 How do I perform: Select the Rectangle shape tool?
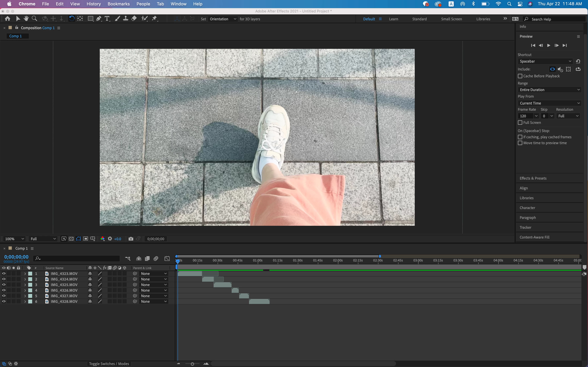click(90, 19)
